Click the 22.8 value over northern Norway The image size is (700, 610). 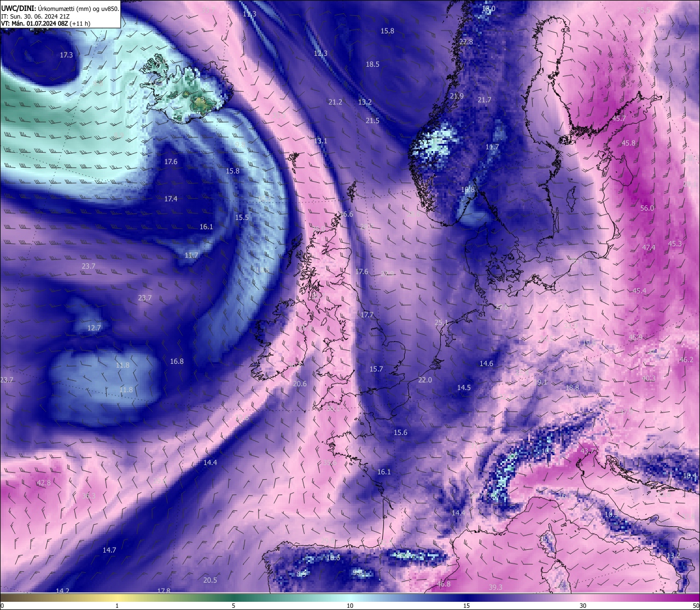466,42
